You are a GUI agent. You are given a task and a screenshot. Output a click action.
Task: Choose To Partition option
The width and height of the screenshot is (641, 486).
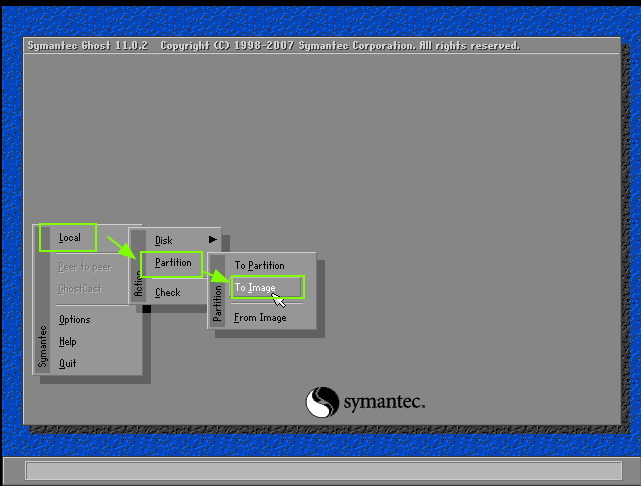[x=260, y=266]
